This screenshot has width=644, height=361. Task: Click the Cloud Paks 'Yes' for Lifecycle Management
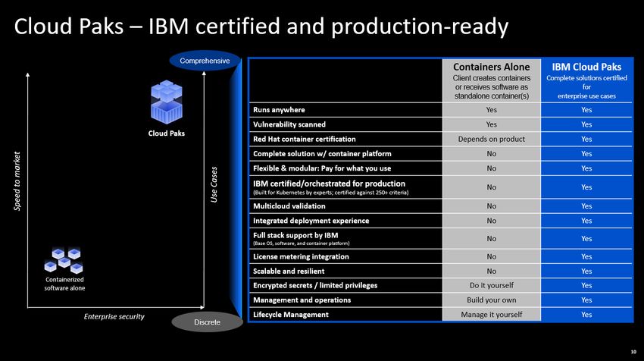pyautogui.click(x=586, y=315)
